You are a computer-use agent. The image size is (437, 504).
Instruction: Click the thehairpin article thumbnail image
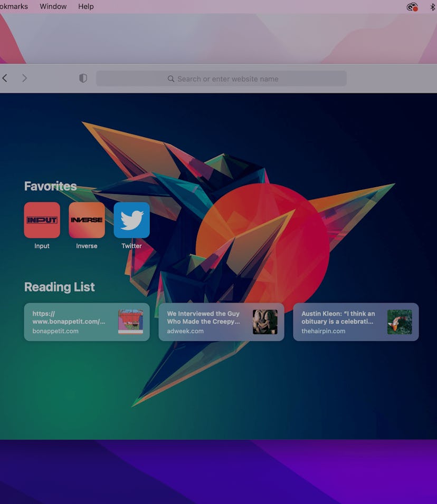click(400, 322)
